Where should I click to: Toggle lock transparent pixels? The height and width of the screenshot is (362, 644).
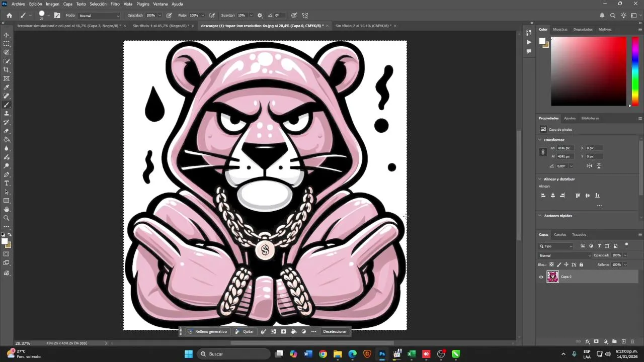[x=551, y=264]
